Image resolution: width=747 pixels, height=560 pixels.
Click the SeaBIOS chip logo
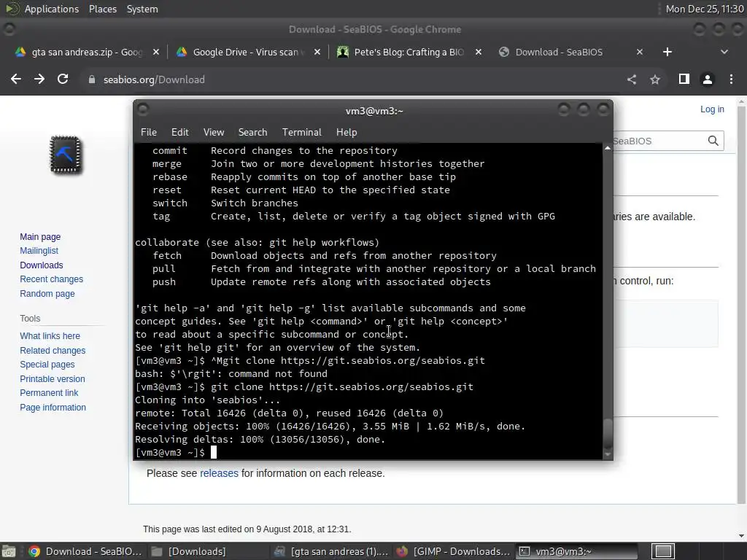pos(66,155)
